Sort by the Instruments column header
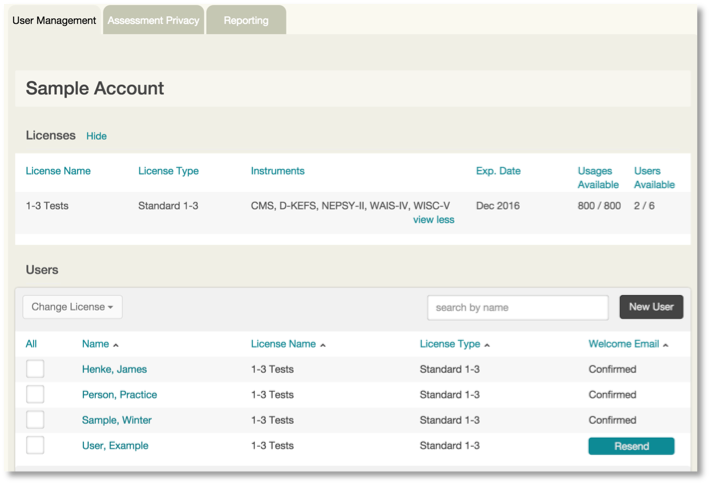 278,171
